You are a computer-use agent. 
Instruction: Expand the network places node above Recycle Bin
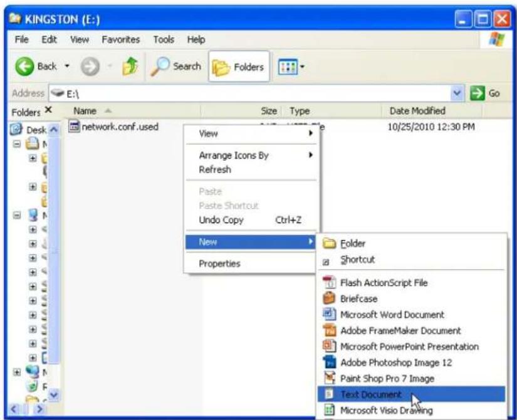[17, 372]
